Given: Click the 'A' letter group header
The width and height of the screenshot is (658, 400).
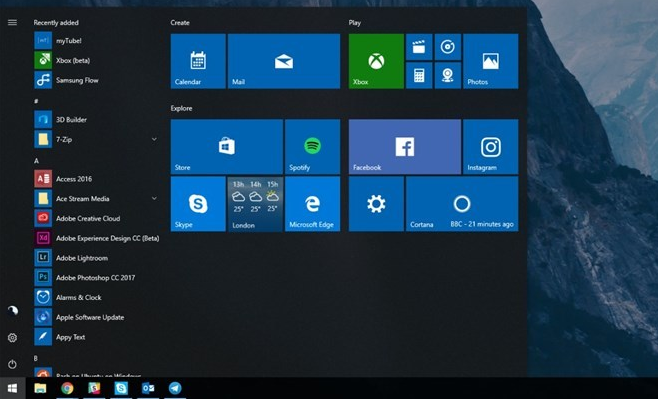Looking at the screenshot, I should point(36,161).
